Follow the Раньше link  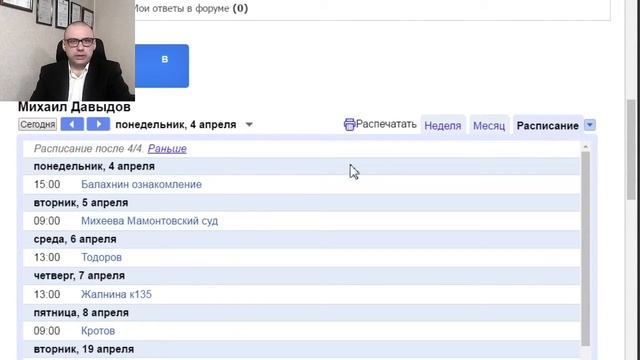(167, 149)
